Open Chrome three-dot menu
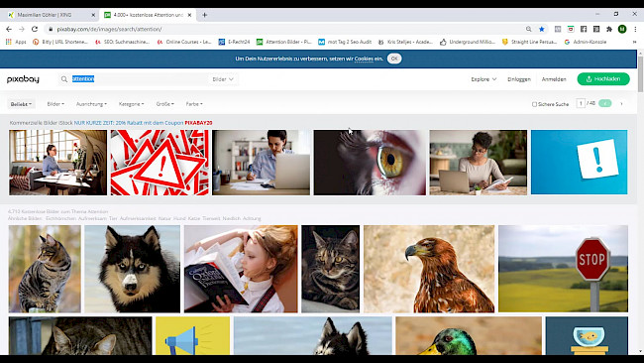Viewport: 644px width, 363px height. pyautogui.click(x=635, y=29)
